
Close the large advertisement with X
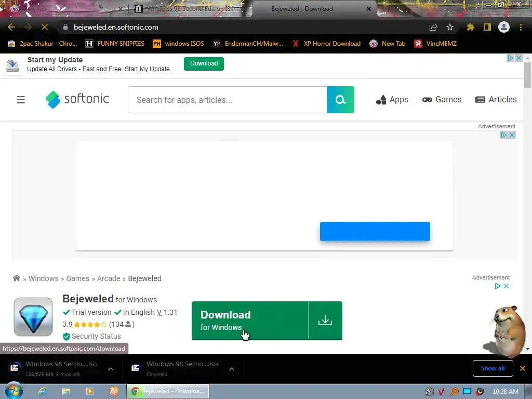coord(512,135)
